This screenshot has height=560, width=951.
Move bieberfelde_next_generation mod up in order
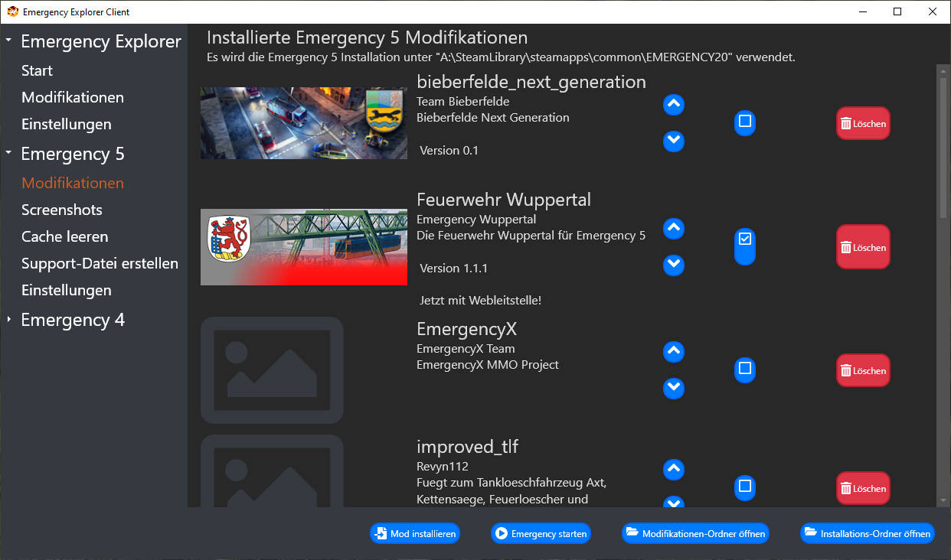pos(673,104)
